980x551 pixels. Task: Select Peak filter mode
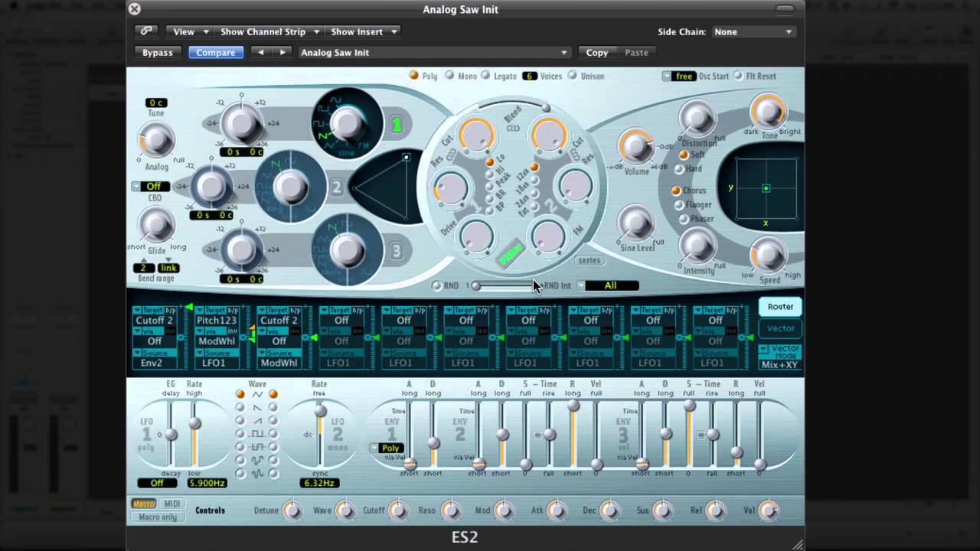point(490,185)
